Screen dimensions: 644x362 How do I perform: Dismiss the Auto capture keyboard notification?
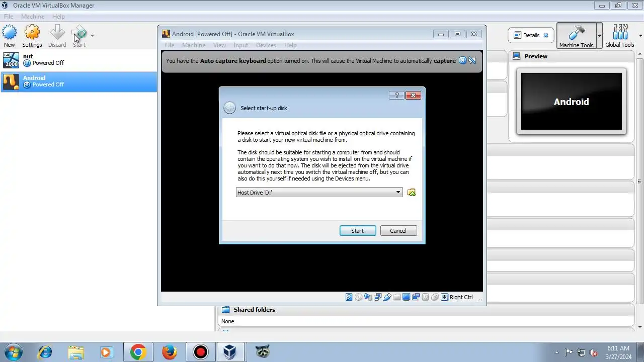462,61
